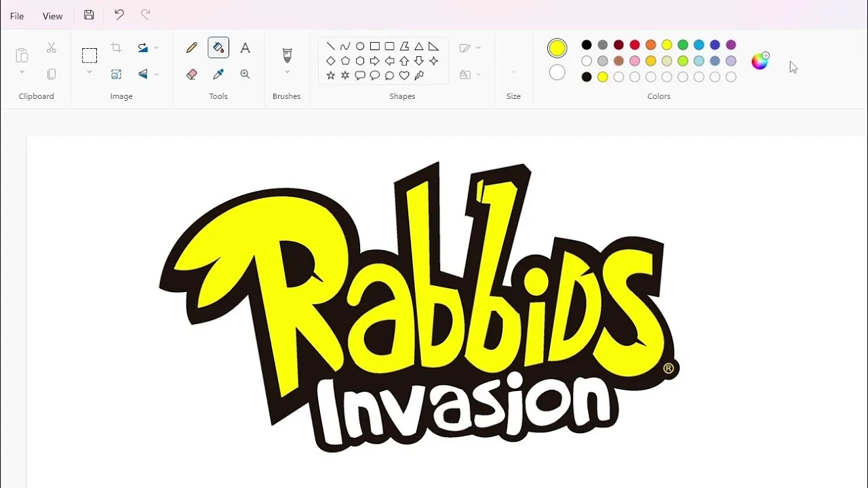Select the Eraser tool
Image resolution: width=868 pixels, height=488 pixels.
point(192,74)
